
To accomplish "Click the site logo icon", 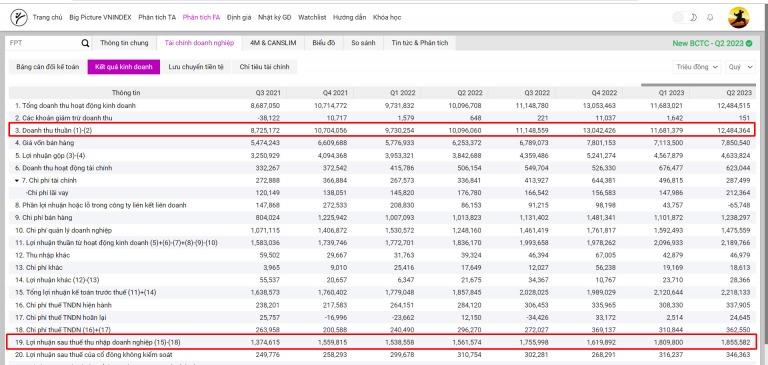I will 19,18.
